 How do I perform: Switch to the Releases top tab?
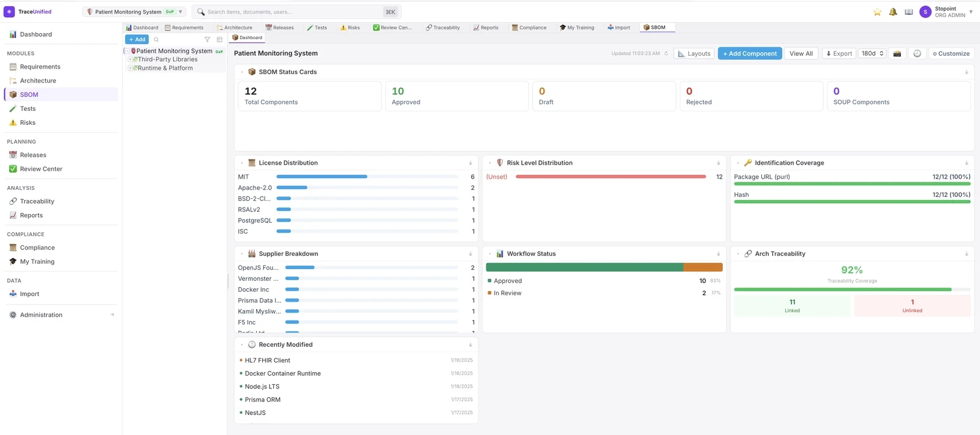[279, 28]
